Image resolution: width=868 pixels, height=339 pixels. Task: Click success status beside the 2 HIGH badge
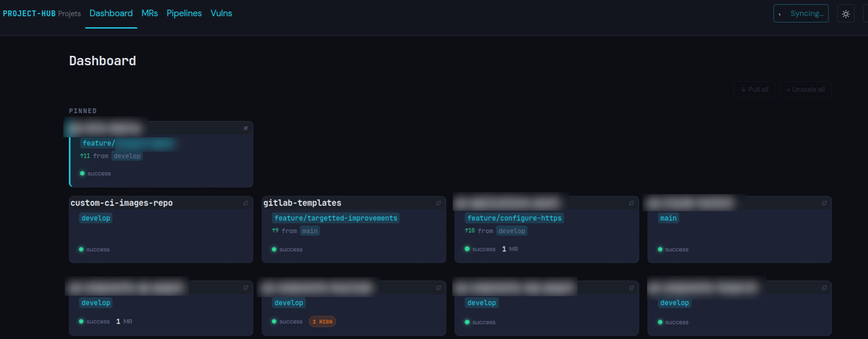(x=291, y=321)
